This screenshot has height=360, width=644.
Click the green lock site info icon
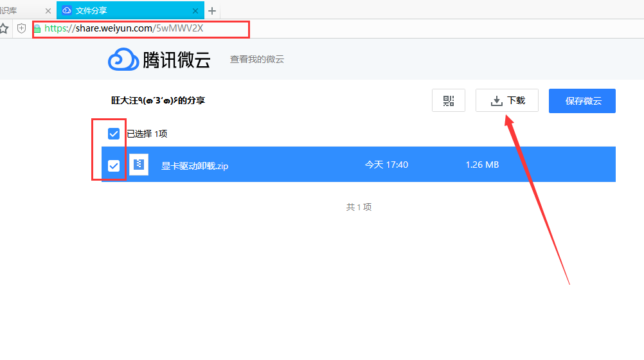(37, 28)
